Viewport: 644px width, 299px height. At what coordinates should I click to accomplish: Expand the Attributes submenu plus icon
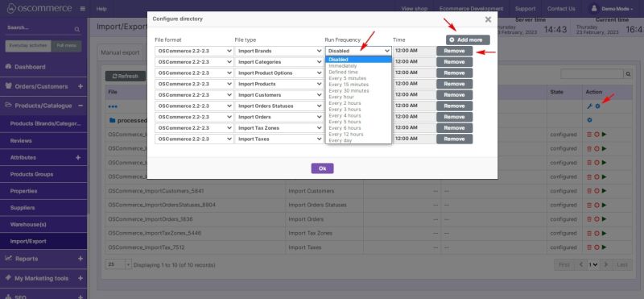point(78,157)
